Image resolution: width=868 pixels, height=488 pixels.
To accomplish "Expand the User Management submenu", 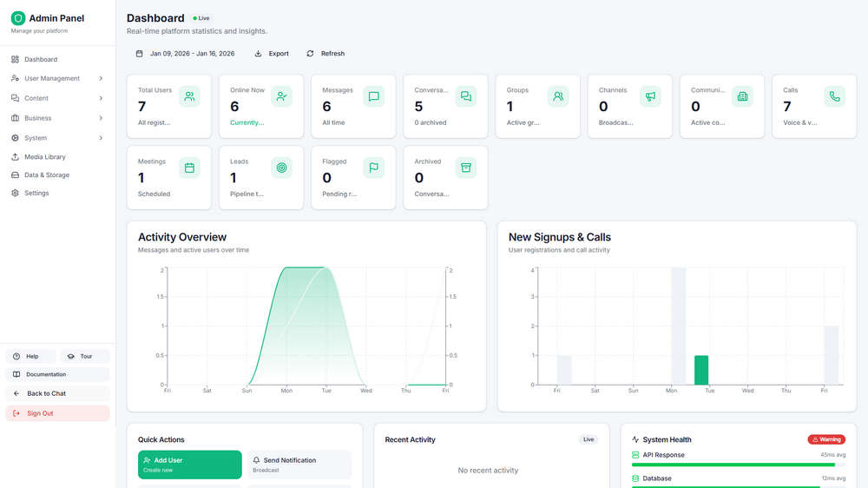I will click(x=57, y=79).
